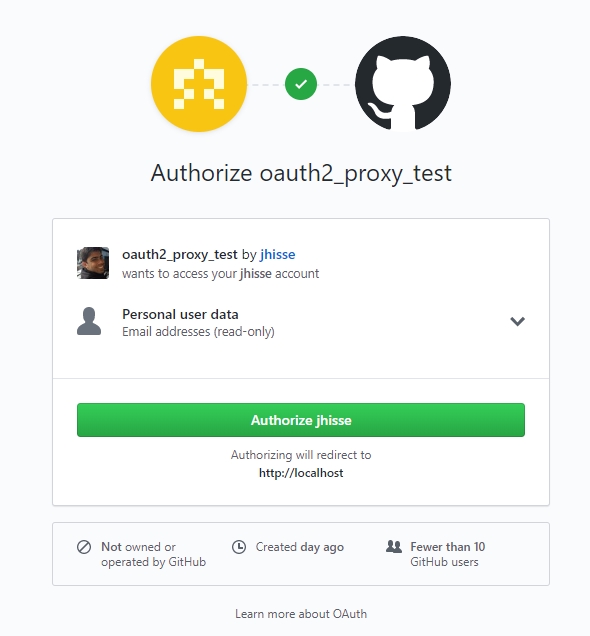
Task: Click the jhisse profile avatar photo
Action: point(93,263)
